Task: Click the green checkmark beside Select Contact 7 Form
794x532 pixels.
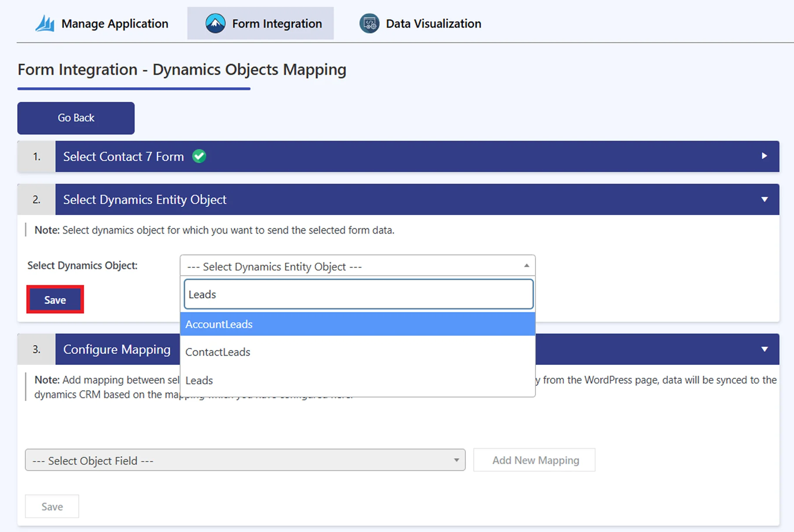Action: click(x=198, y=156)
